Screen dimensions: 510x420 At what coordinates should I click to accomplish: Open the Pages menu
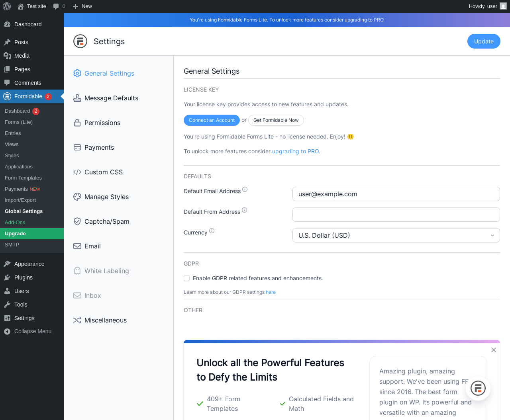click(32, 69)
